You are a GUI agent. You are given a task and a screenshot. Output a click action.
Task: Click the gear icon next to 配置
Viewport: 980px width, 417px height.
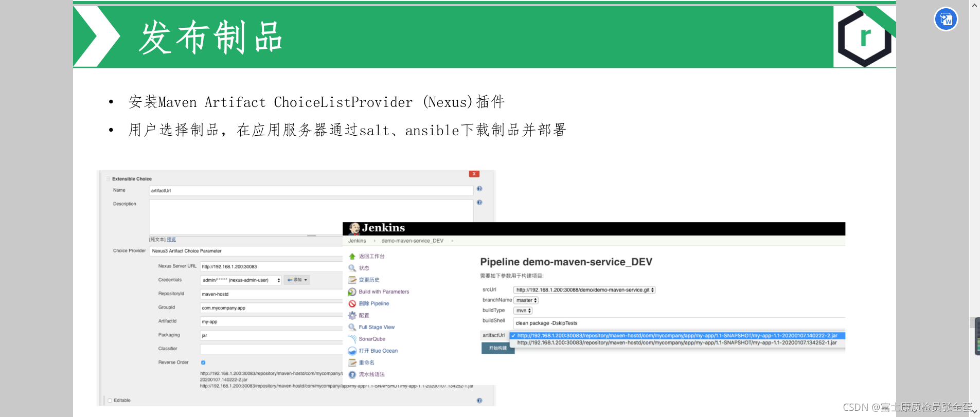(352, 316)
